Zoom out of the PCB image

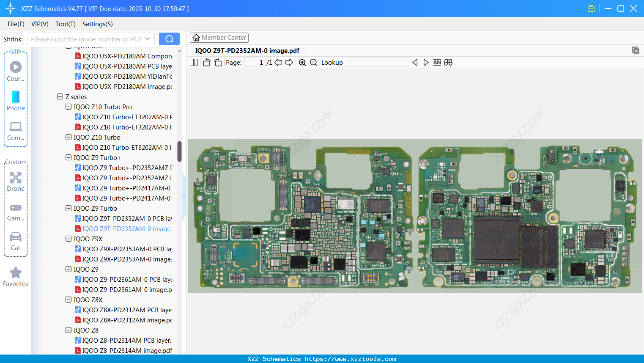pos(313,62)
